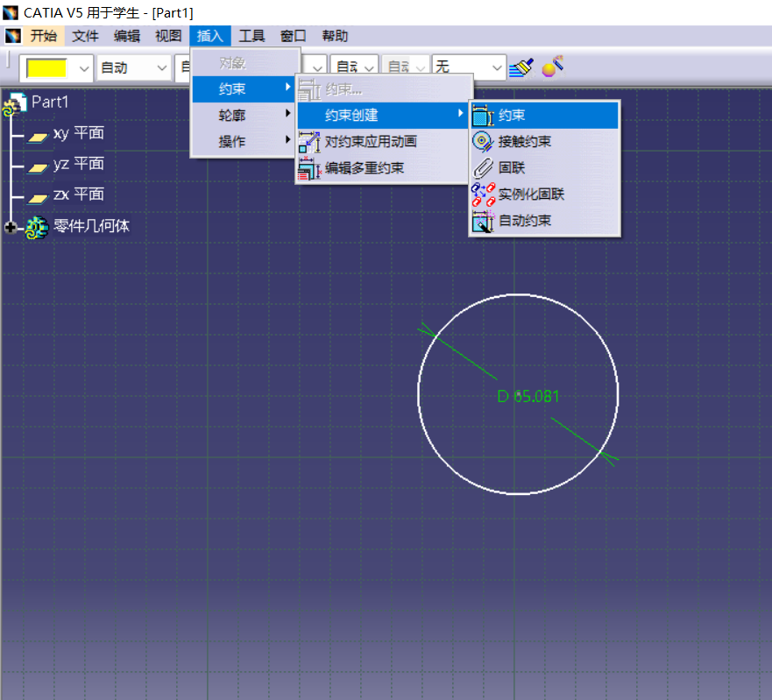772x700 pixels.
Task: Select 轮廓 in 插入 menu
Action: [x=244, y=115]
